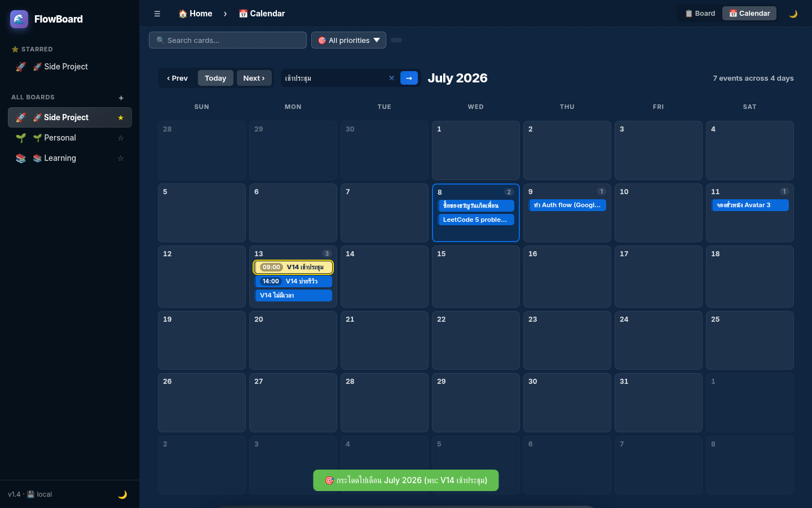Click the Calendar breadcrumb
This screenshot has height=508, width=812.
262,14
